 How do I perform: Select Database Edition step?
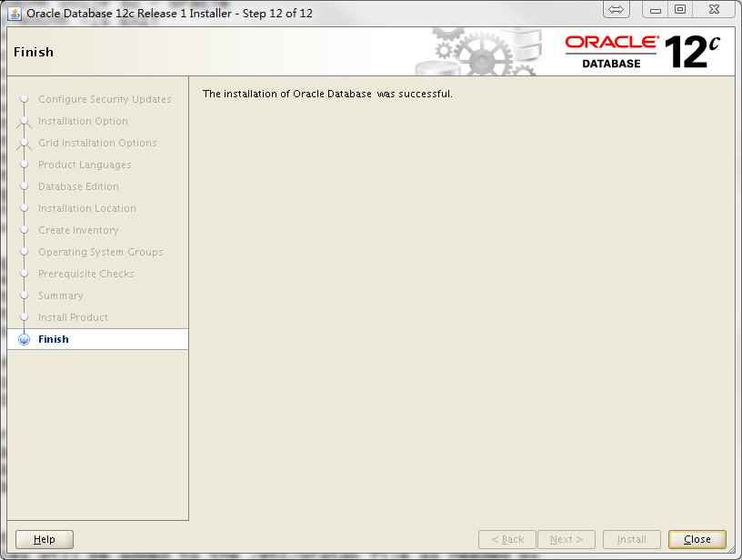tap(78, 186)
